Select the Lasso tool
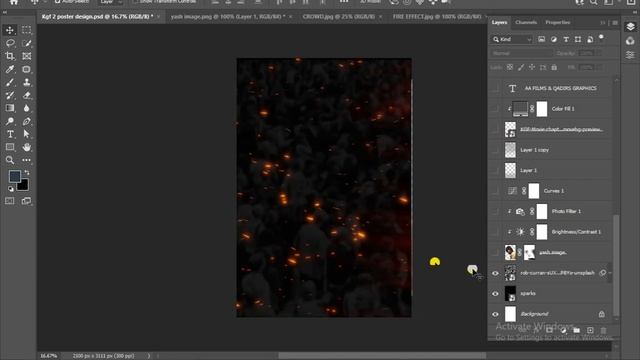 point(10,43)
